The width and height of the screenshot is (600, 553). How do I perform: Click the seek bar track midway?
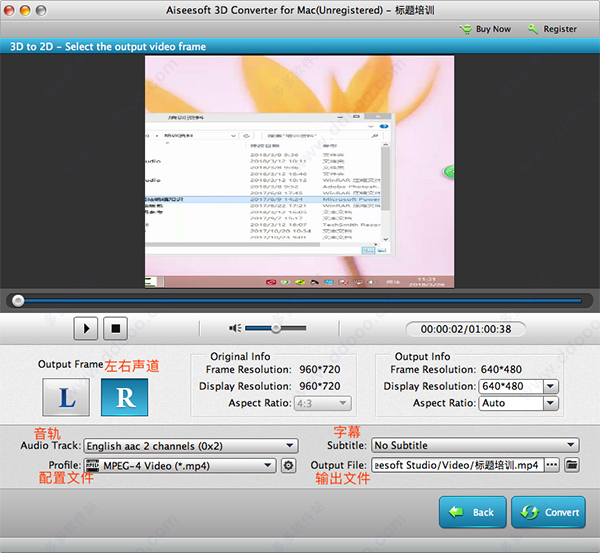click(x=300, y=301)
